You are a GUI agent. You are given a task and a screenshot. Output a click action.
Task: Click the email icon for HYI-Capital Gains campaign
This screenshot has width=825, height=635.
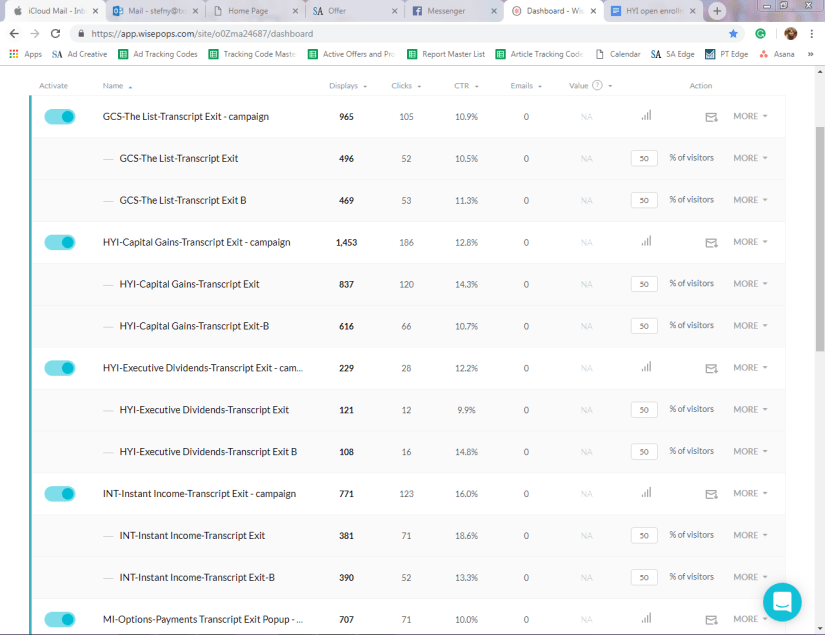[711, 242]
